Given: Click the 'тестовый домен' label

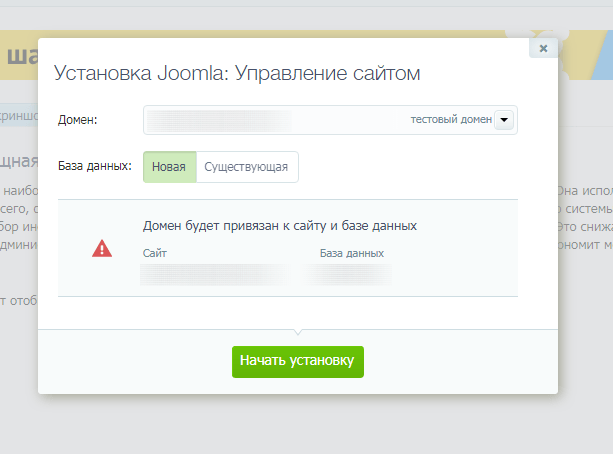Looking at the screenshot, I should 451,120.
